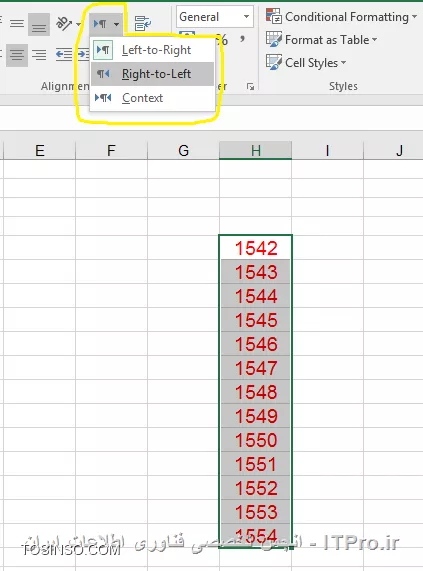Screen dimensions: 423x571
Task: Select the cell containing 1542
Action: click(x=256, y=248)
